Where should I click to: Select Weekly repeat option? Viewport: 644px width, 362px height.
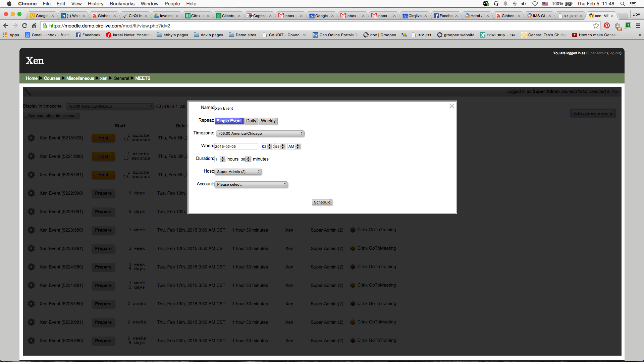point(268,121)
